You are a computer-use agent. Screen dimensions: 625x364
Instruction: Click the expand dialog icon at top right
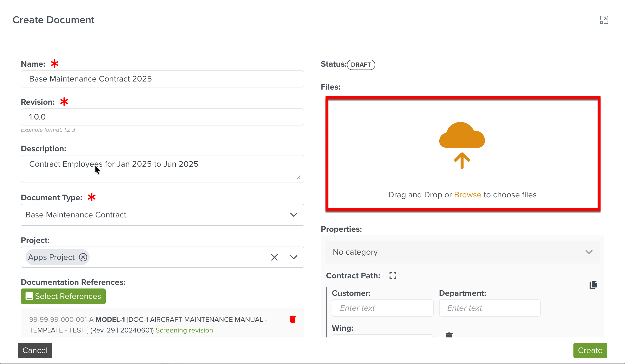[x=604, y=20]
